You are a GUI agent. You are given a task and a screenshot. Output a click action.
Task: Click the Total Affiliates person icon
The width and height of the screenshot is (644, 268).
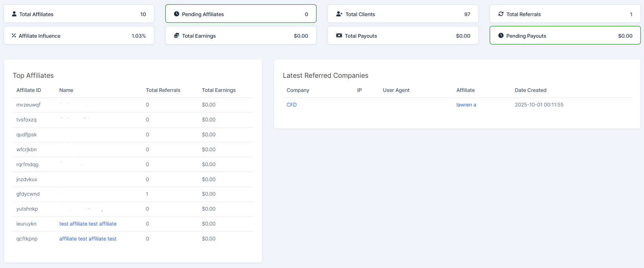(14, 14)
